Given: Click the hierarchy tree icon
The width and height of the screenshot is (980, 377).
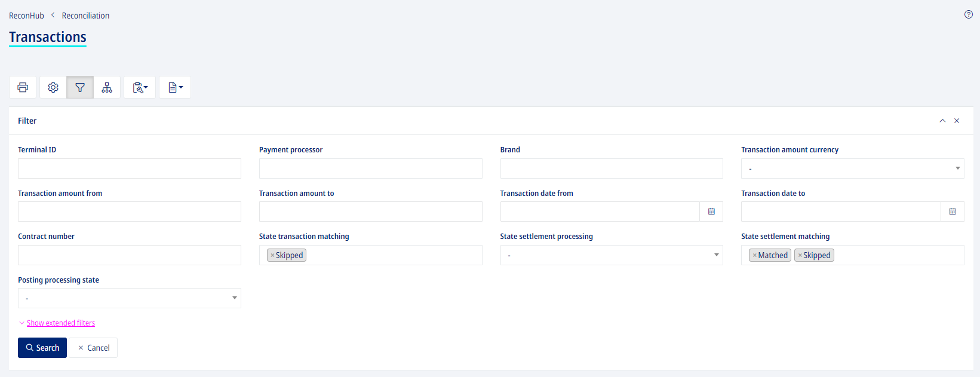Looking at the screenshot, I should tap(107, 87).
